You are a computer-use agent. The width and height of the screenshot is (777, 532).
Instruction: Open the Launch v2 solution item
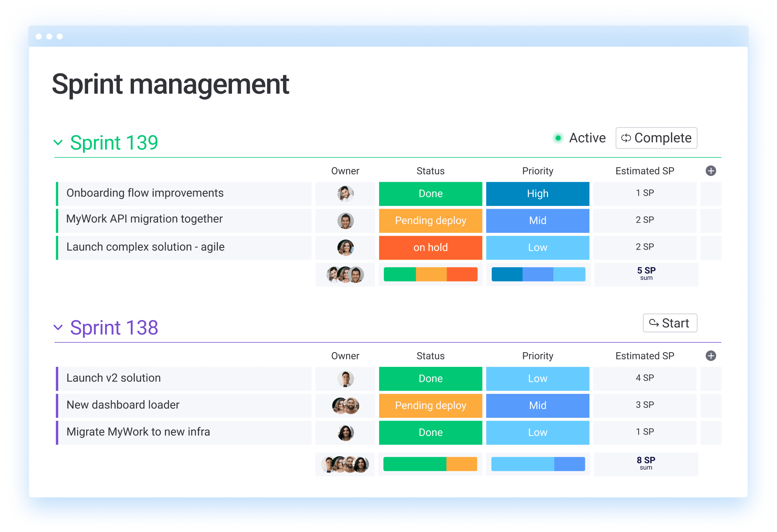coord(184,379)
